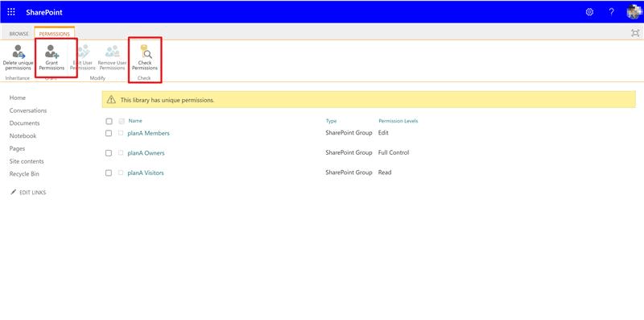Go to Site contents in navigation
Image resolution: width=644 pixels, height=320 pixels.
[27, 161]
